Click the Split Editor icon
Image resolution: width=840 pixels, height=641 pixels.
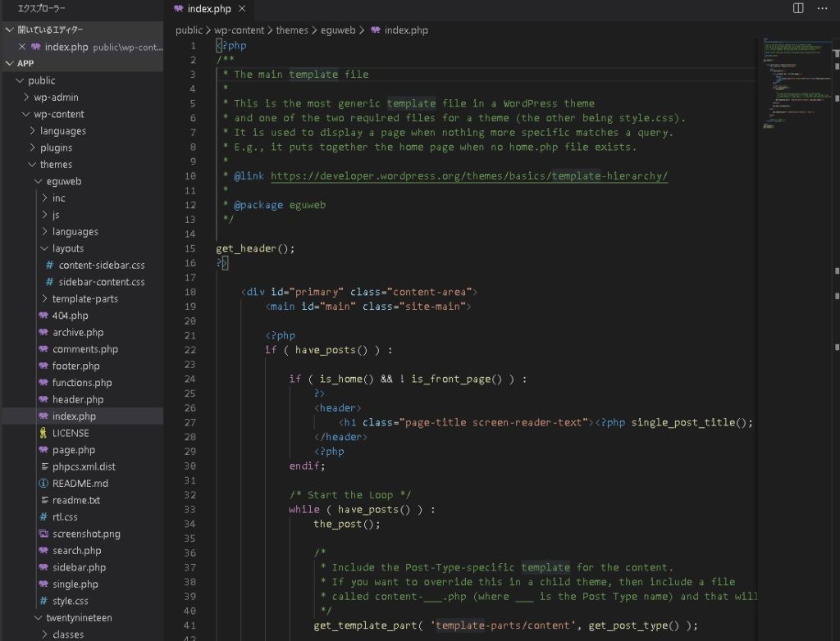pos(798,8)
